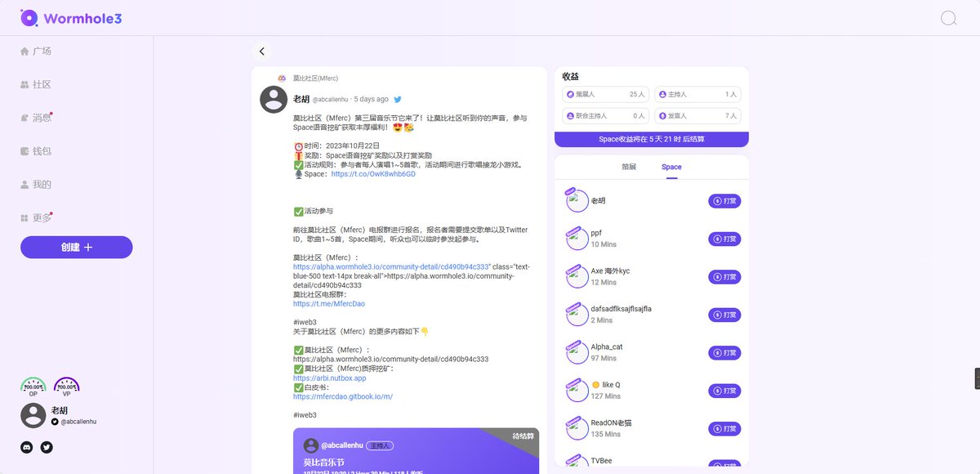Click the name Axe 海外kyc
The height and width of the screenshot is (474, 980).
610,271
